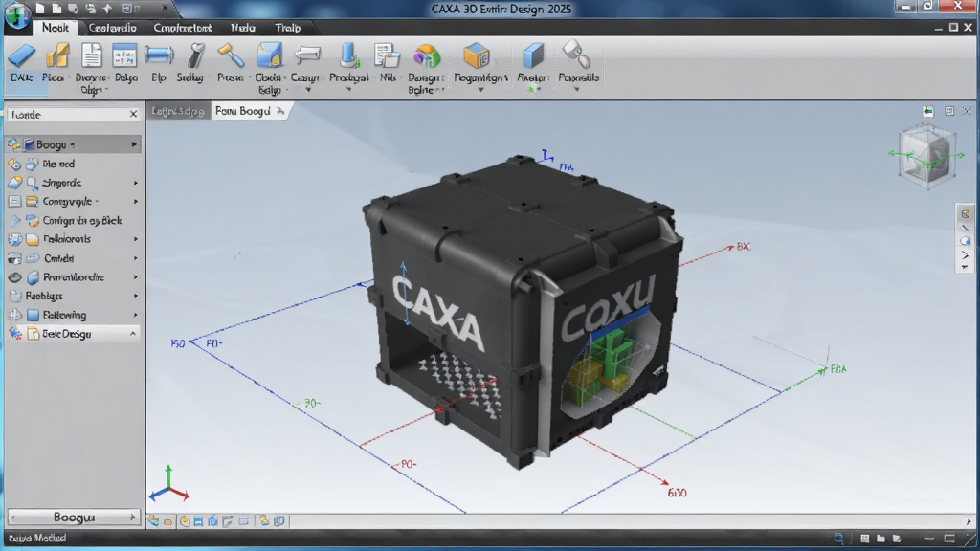Expand the Fallolorants row arrow
The height and width of the screenshot is (551, 980).
(x=135, y=239)
